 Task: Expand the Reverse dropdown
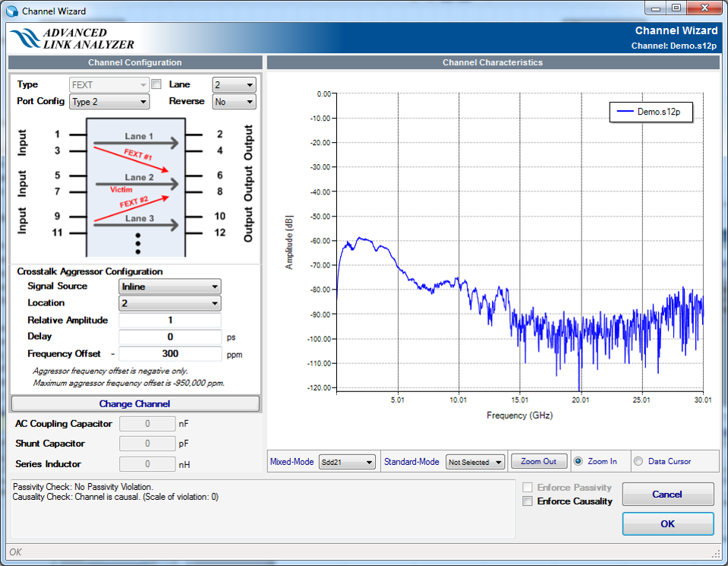click(234, 102)
